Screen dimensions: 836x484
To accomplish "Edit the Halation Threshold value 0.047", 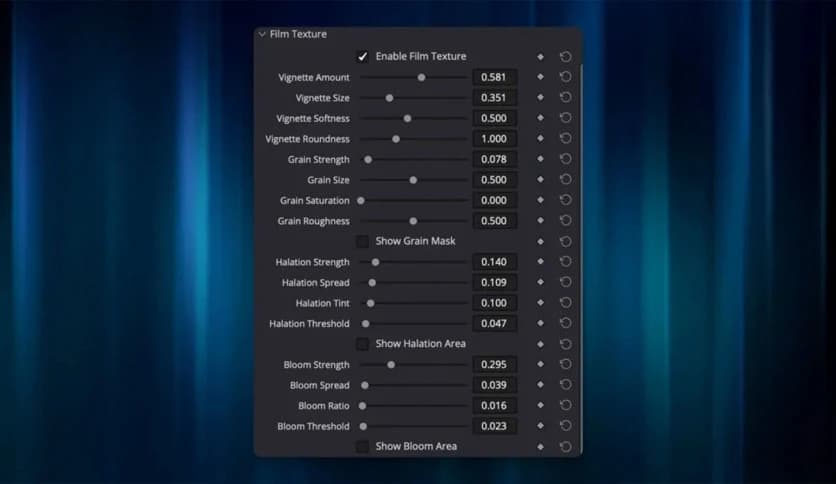I will pos(495,324).
